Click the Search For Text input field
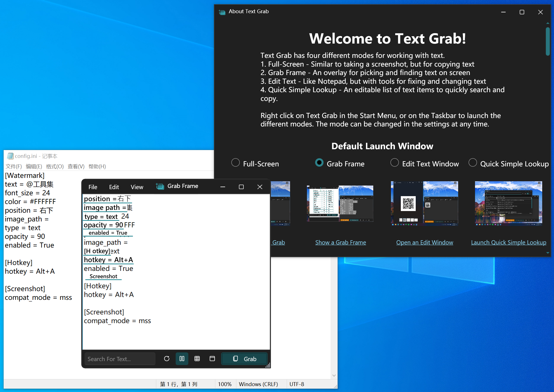Viewport: 554px width, 392px height. pos(120,359)
